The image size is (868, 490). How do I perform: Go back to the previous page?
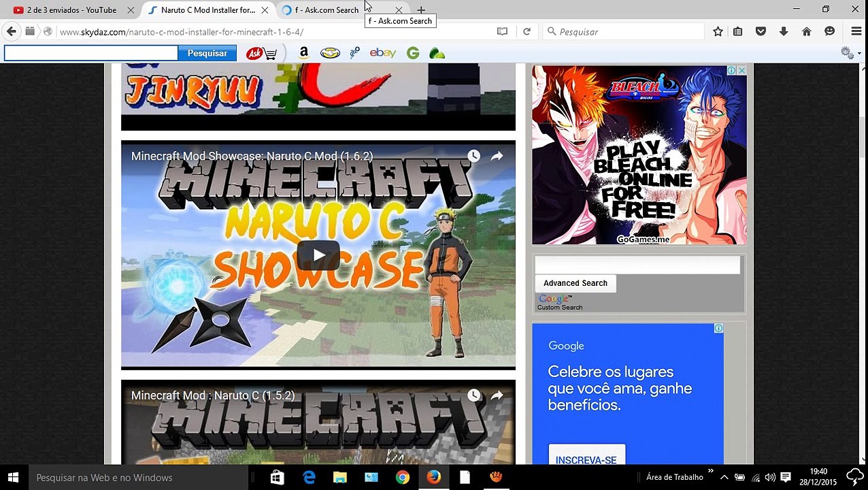point(11,31)
